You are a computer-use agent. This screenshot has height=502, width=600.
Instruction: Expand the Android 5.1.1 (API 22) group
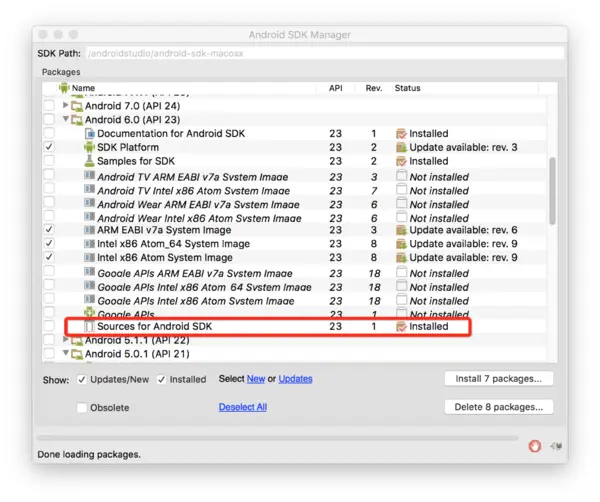pos(65,339)
